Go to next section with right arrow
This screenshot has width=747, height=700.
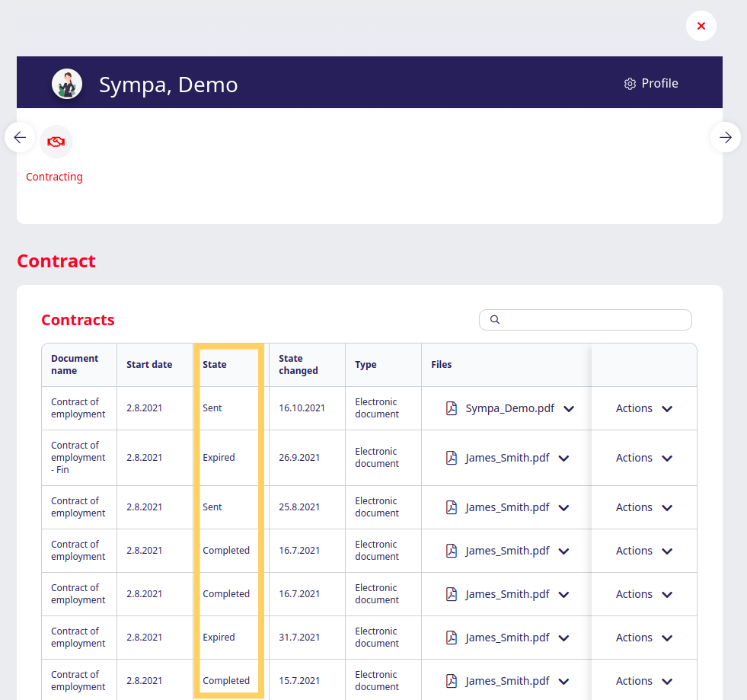coord(725,138)
